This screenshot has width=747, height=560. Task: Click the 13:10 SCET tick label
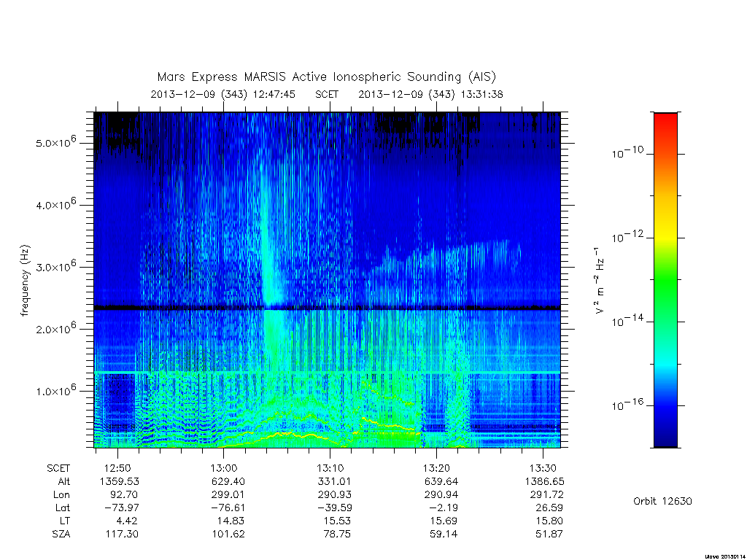pos(330,468)
